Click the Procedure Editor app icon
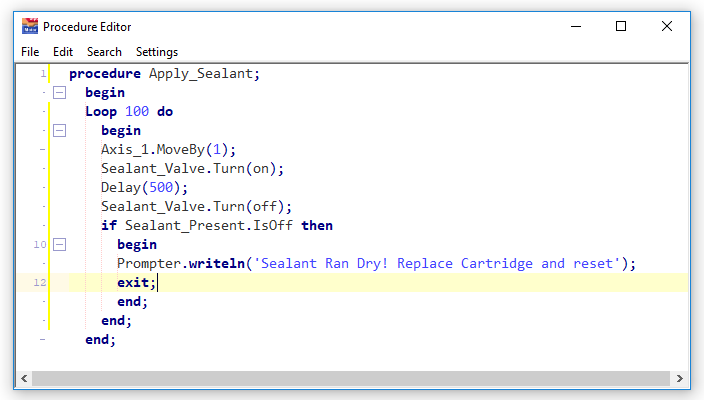Image resolution: width=704 pixels, height=400 pixels. (30, 27)
